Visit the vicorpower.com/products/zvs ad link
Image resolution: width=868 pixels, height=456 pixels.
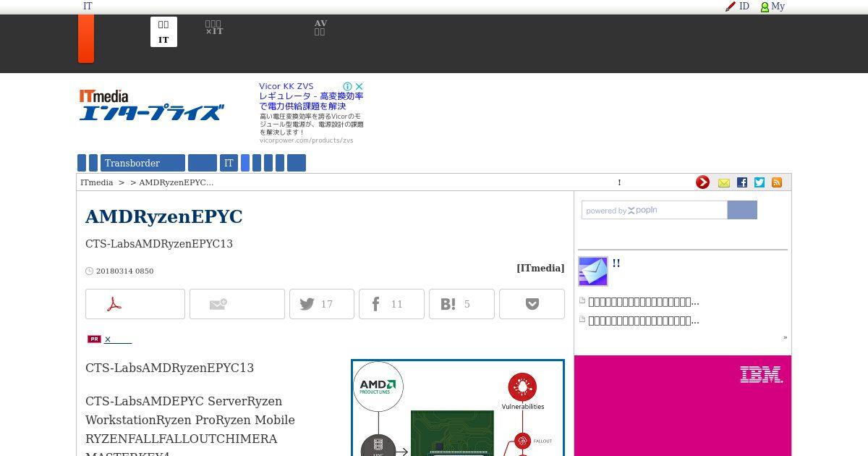pyautogui.click(x=307, y=140)
